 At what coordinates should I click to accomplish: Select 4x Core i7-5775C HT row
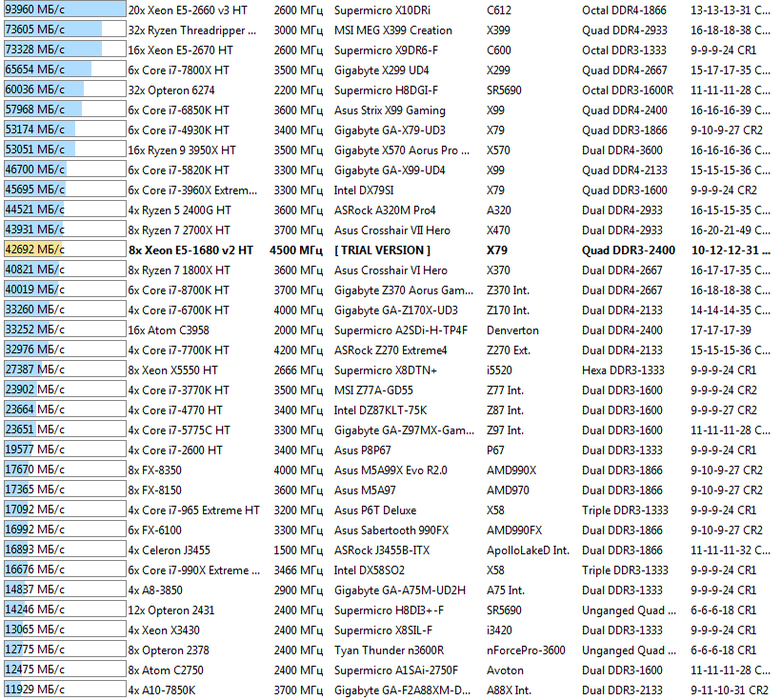pyautogui.click(x=179, y=430)
